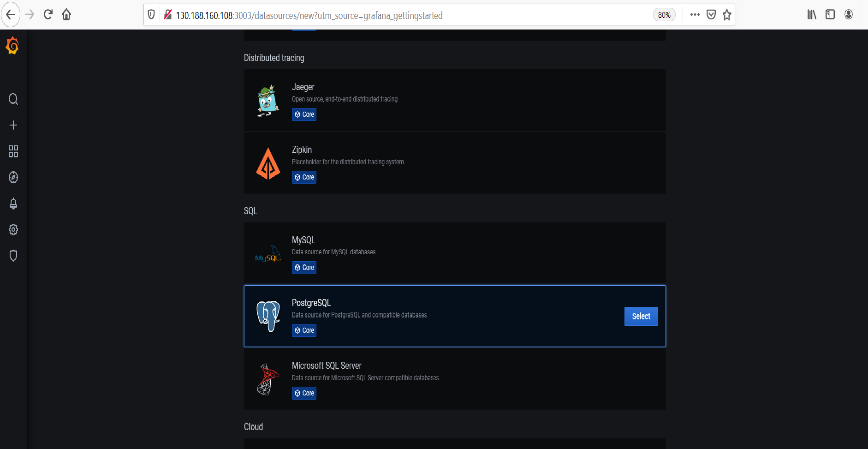Click the SQL section heading
Screen dimensions: 868x449
pos(250,211)
